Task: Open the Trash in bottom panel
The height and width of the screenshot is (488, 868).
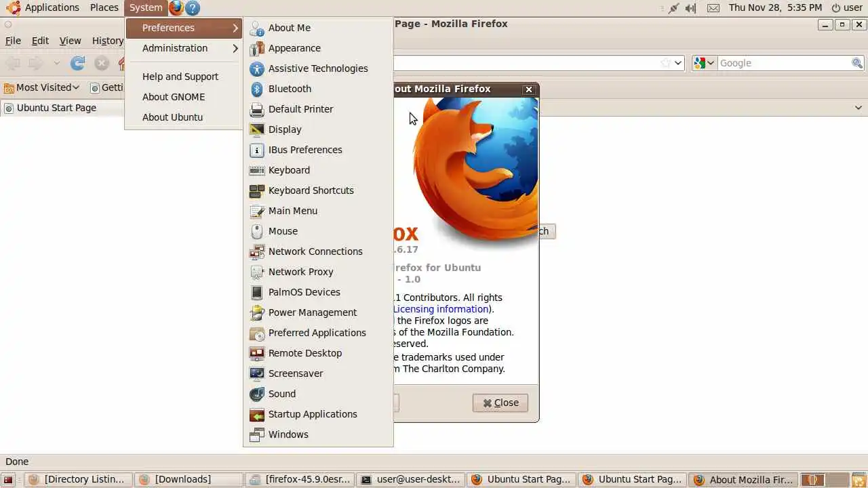Action: 859,479
